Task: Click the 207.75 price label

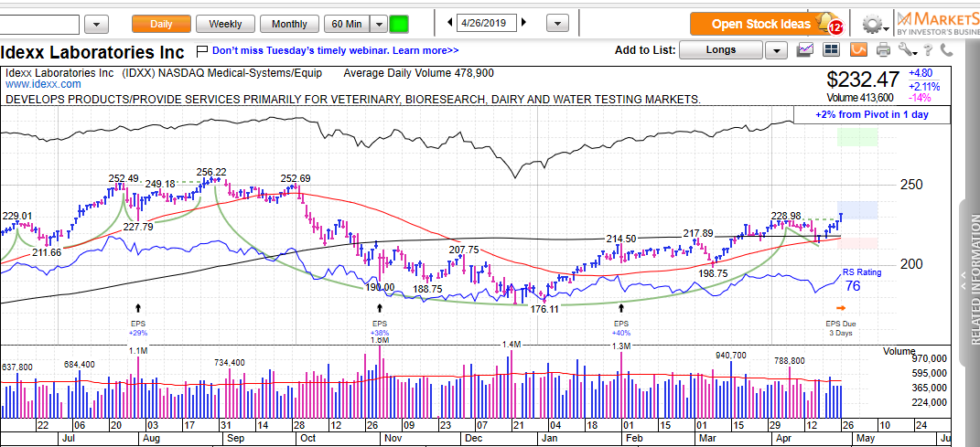Action: (464, 250)
